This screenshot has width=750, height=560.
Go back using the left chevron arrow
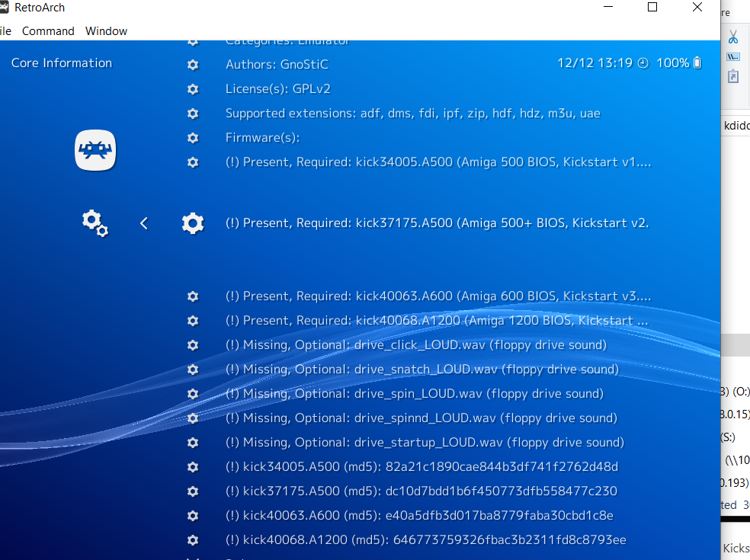point(144,223)
